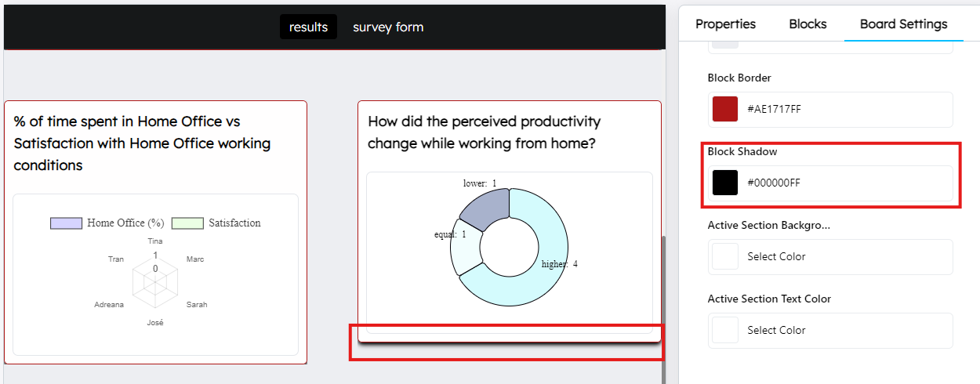Edit the #AE1717FF Block Border hex value

[774, 109]
